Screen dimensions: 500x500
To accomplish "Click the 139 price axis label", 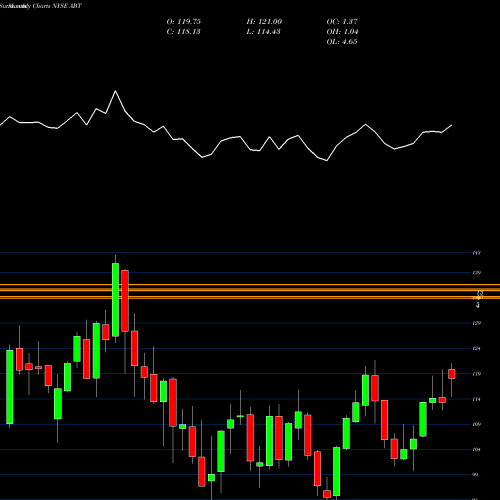I will pos(477,273).
